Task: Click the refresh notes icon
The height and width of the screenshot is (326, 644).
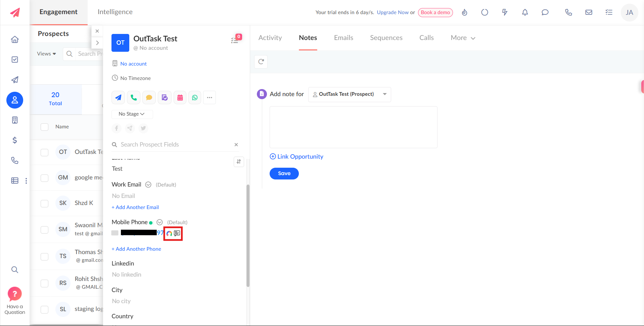Action: pyautogui.click(x=261, y=62)
